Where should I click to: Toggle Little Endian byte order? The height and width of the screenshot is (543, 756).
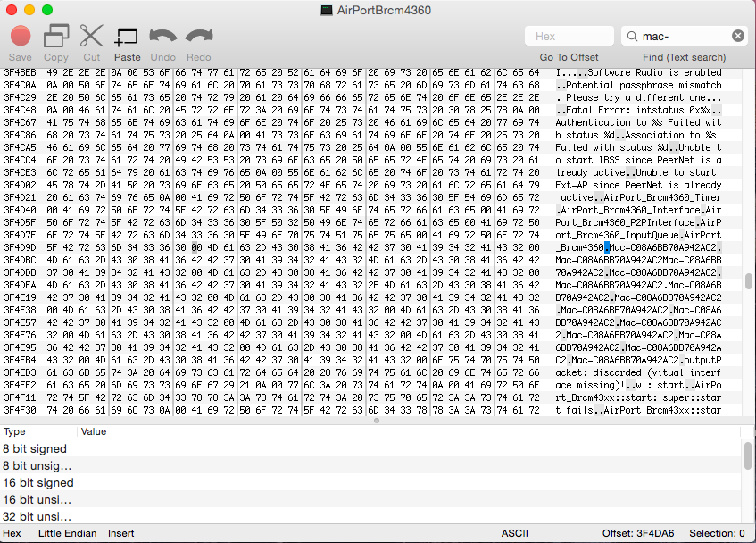pos(68,533)
